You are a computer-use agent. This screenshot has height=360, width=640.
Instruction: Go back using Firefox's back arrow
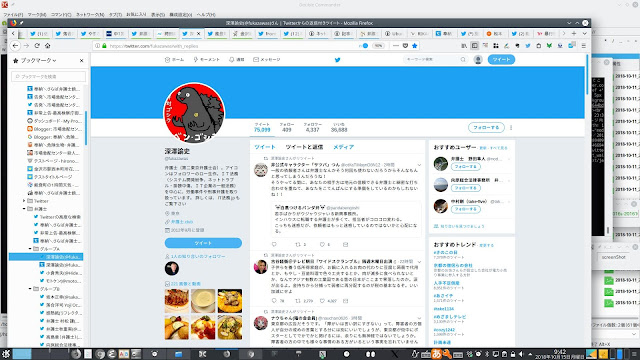click(15, 46)
